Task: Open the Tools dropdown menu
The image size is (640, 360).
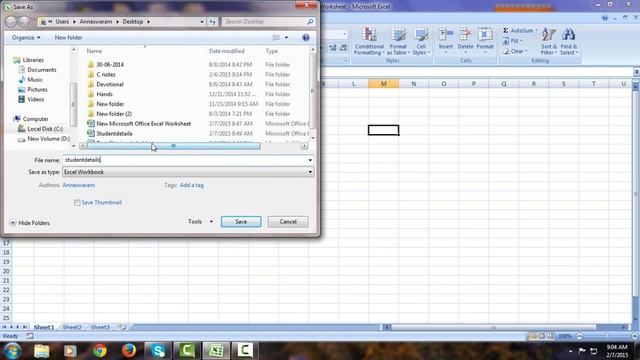Action: (200, 222)
